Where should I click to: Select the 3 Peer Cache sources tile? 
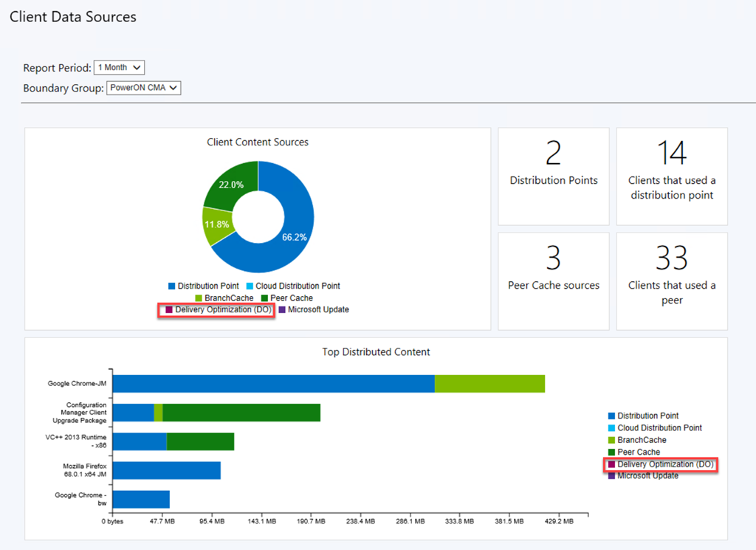pyautogui.click(x=553, y=281)
